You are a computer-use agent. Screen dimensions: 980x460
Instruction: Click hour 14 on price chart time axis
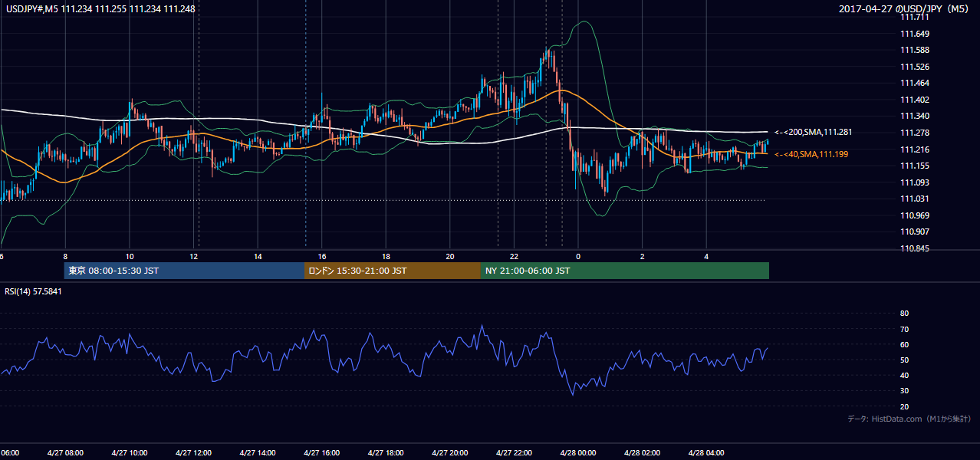258,257
